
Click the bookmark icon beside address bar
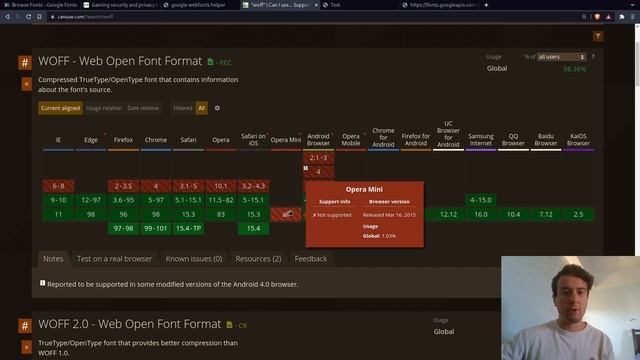click(39, 17)
